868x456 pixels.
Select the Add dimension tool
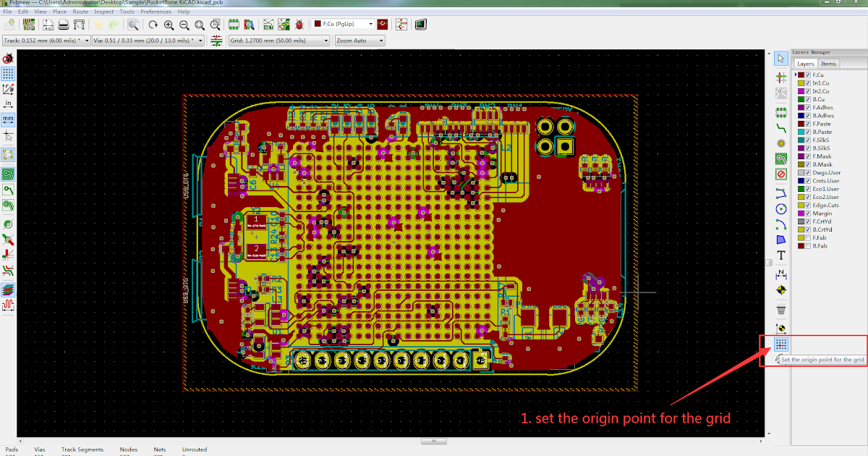[x=780, y=275]
